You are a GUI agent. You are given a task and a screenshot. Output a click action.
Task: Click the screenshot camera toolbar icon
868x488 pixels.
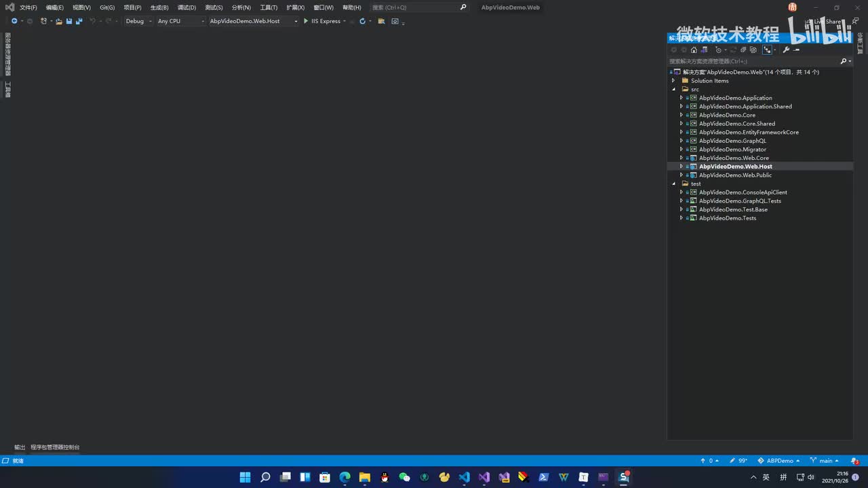click(395, 21)
